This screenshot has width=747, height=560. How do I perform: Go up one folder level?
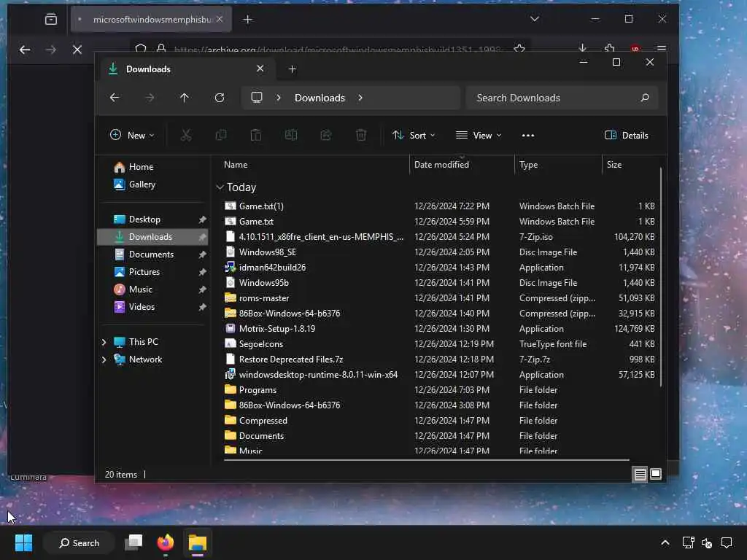click(x=185, y=98)
